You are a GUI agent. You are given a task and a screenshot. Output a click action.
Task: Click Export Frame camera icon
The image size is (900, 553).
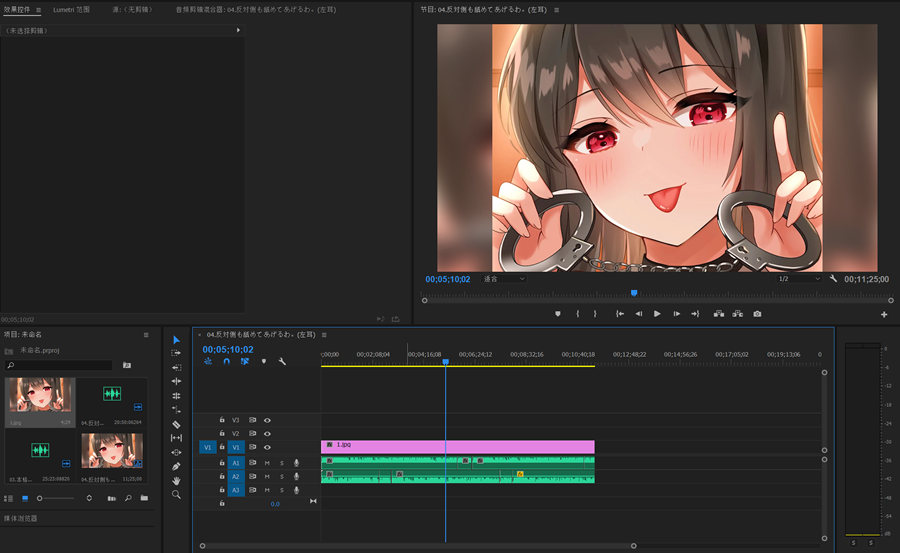(758, 314)
